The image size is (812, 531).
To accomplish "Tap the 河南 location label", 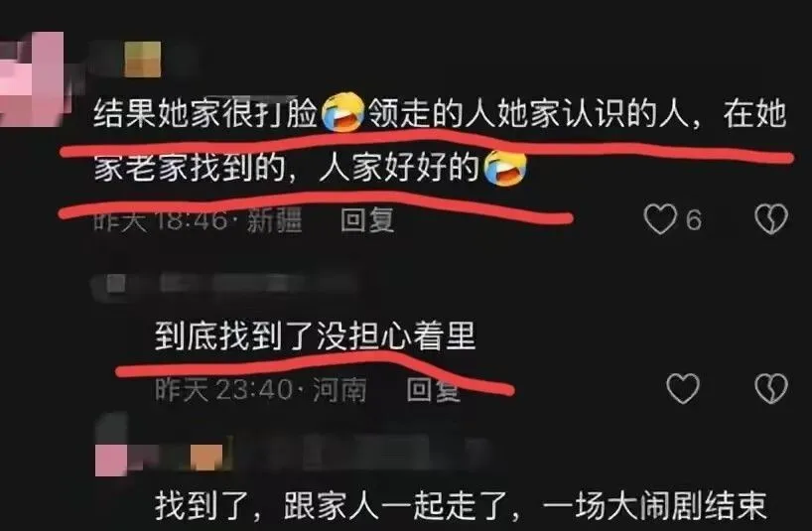I will pos(339,389).
